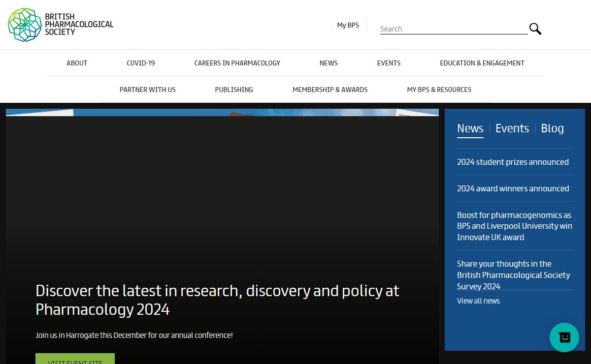Switch to the Blog tab in sidebar

pyautogui.click(x=552, y=128)
